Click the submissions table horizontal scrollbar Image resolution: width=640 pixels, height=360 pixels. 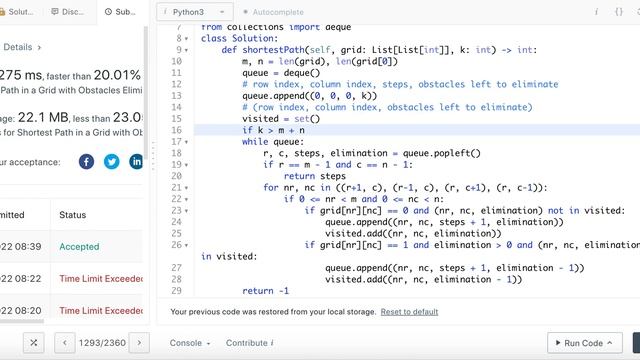(x=21, y=321)
